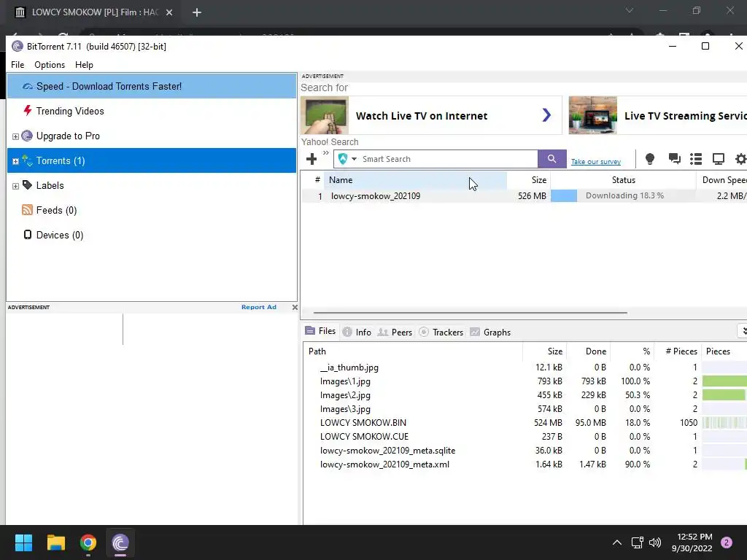Open the chat bubbles icon
This screenshot has height=560, width=747.
(x=674, y=159)
